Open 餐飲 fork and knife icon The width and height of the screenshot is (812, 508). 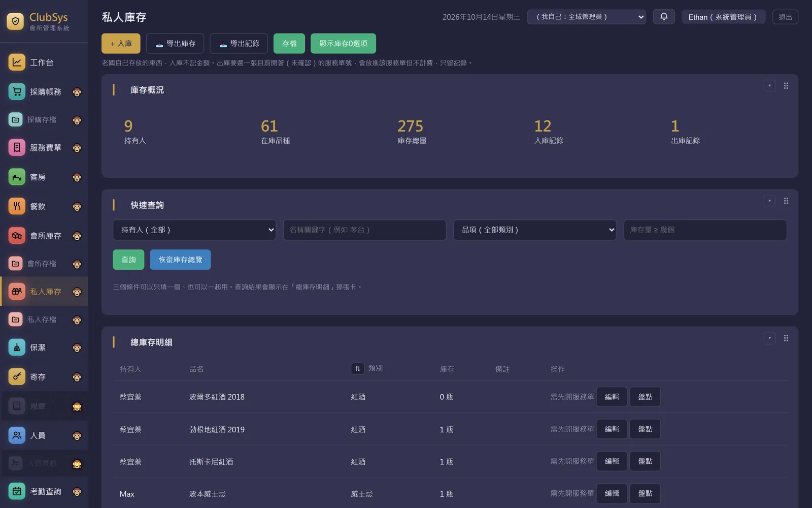pyautogui.click(x=17, y=206)
